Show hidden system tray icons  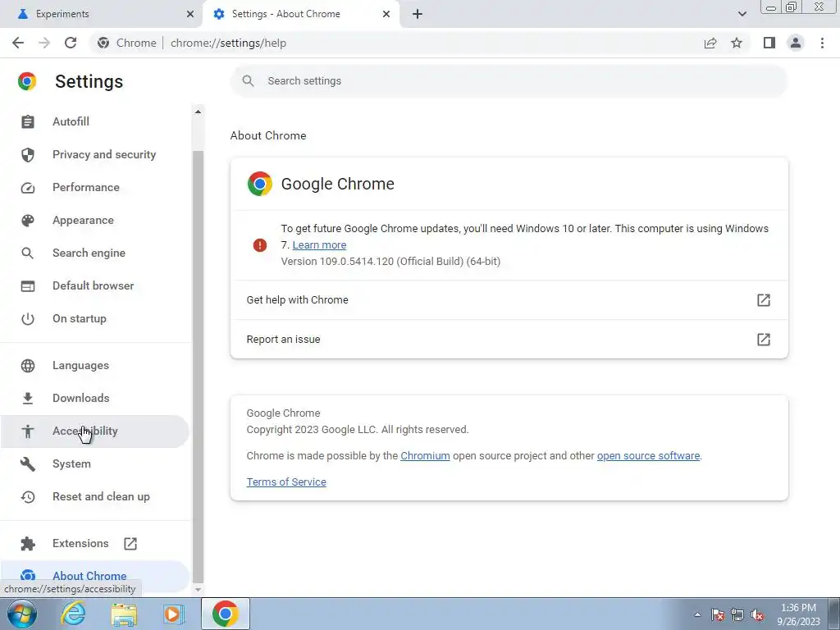pyautogui.click(x=697, y=614)
